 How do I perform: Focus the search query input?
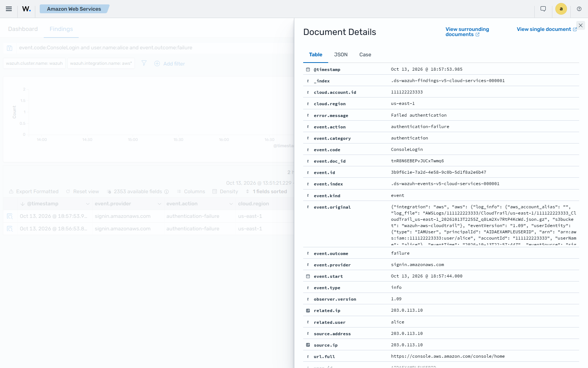[x=154, y=48]
